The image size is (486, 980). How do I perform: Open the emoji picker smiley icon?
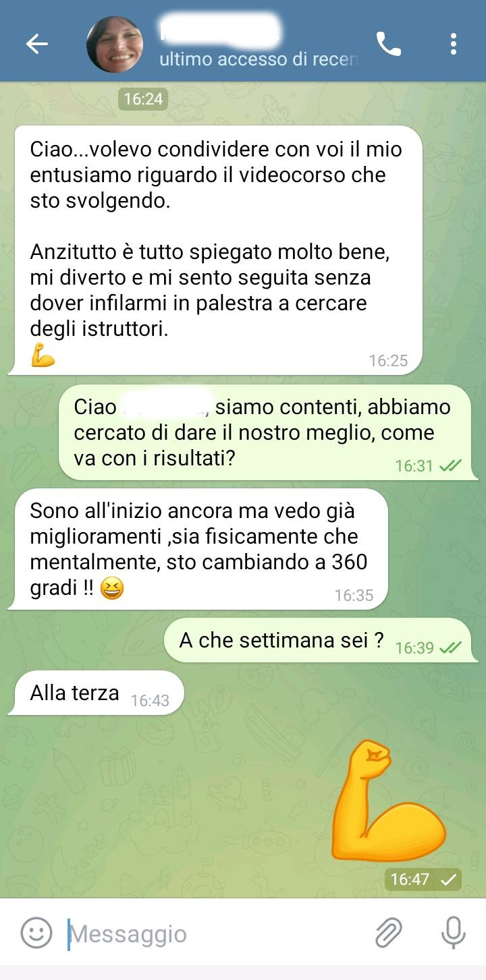[36, 933]
